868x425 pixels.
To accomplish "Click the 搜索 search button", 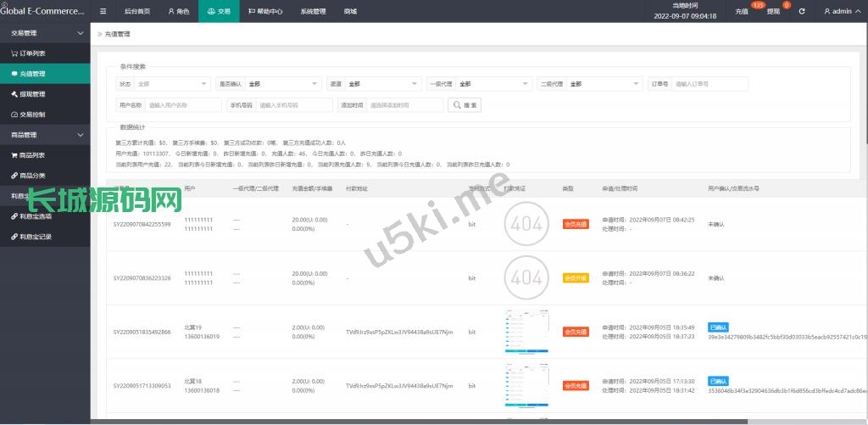I will click(465, 105).
